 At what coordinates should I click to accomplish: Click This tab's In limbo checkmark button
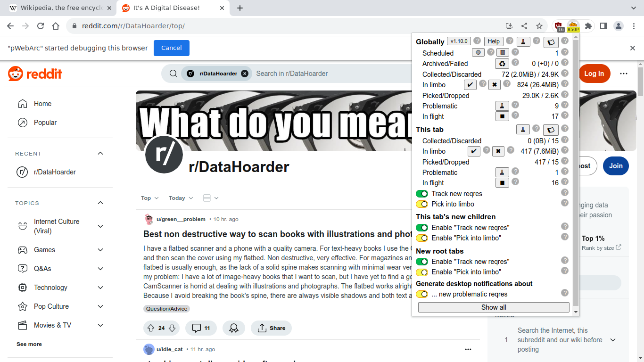(474, 151)
